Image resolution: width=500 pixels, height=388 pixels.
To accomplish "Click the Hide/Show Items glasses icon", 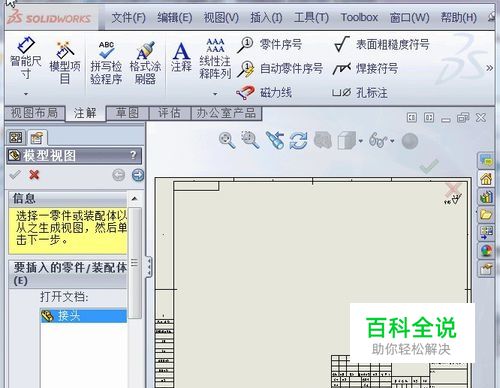I will pos(378,140).
